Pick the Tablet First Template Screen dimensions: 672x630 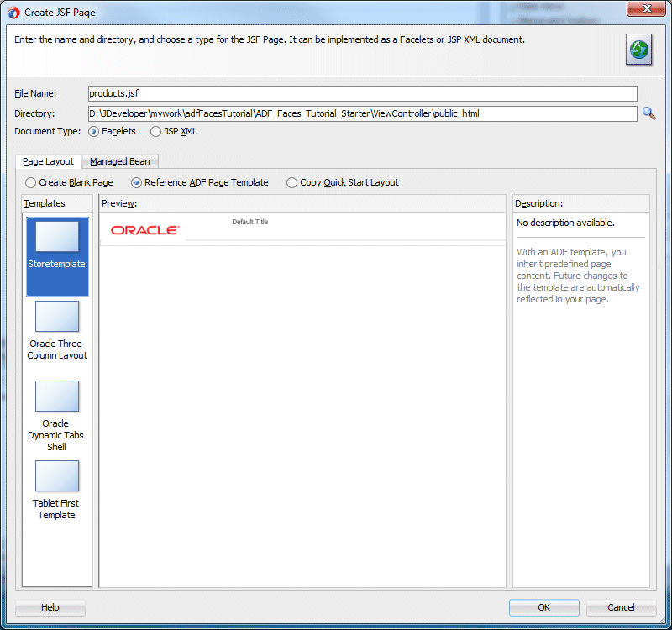point(57,491)
